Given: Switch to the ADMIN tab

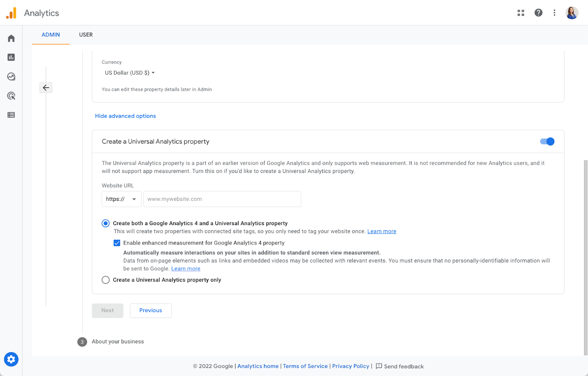Looking at the screenshot, I should [51, 35].
